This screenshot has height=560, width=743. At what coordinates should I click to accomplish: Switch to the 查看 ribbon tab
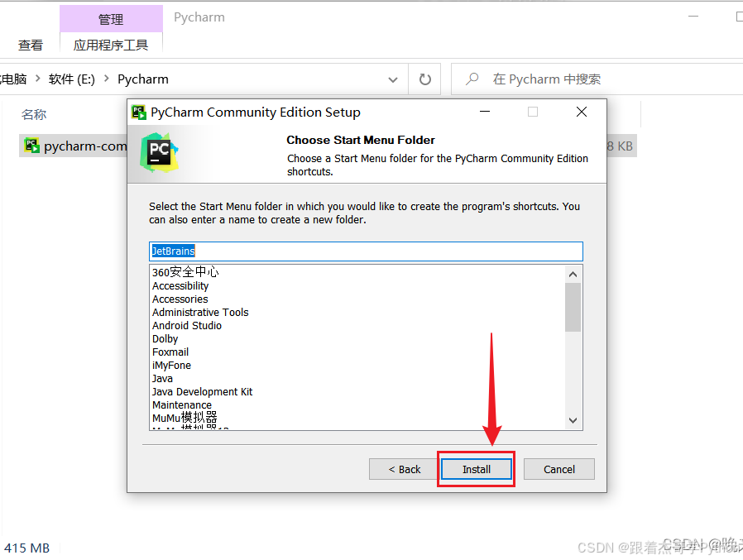[x=31, y=45]
